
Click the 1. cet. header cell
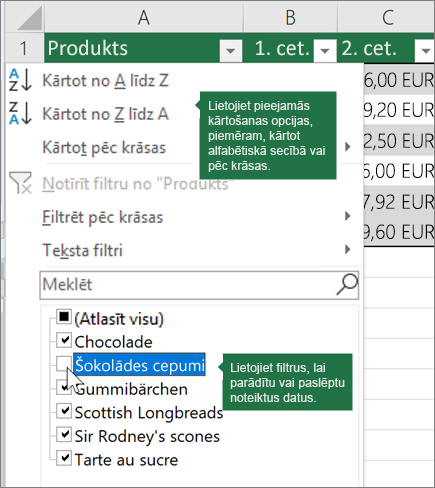(290, 48)
